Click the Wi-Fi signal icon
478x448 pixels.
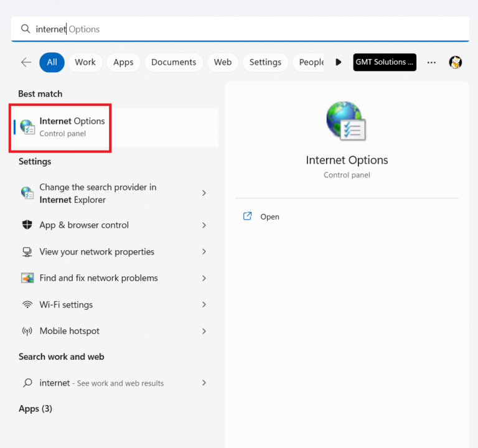27,304
